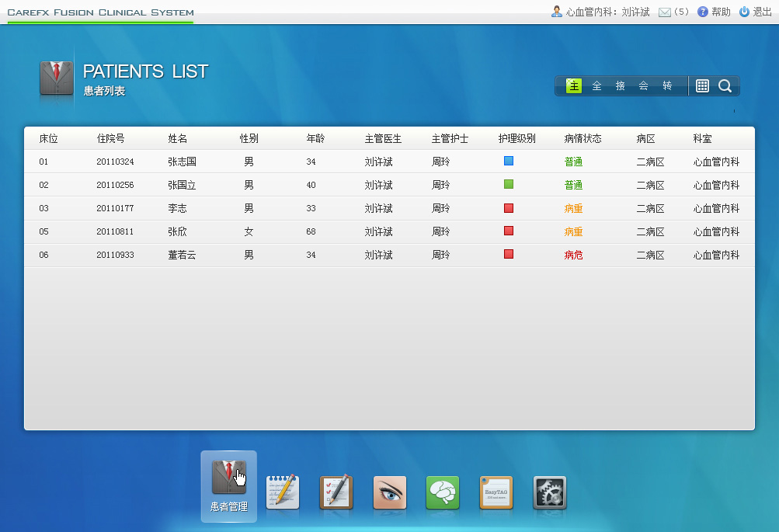
Task: Click the 退出 power icon
Action: [744, 12]
